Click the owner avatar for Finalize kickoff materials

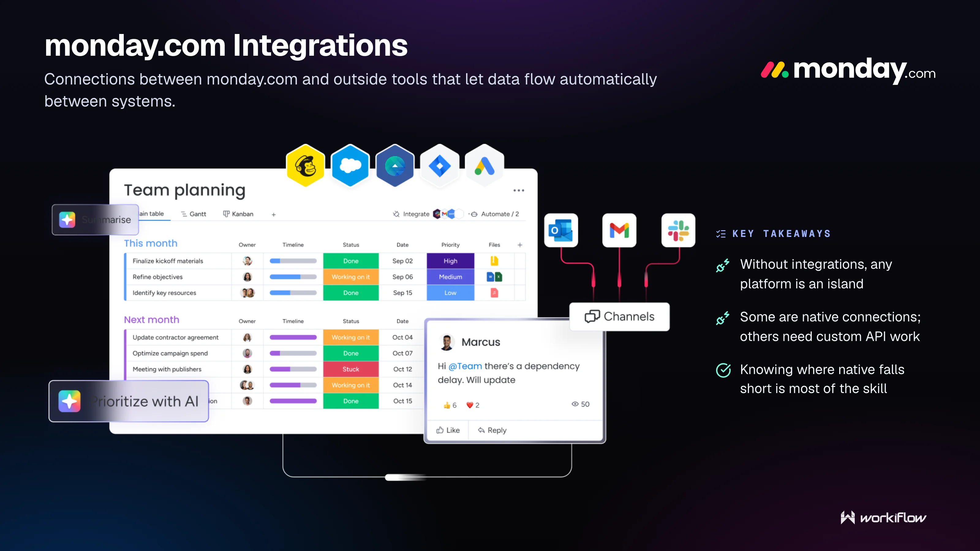click(x=247, y=261)
